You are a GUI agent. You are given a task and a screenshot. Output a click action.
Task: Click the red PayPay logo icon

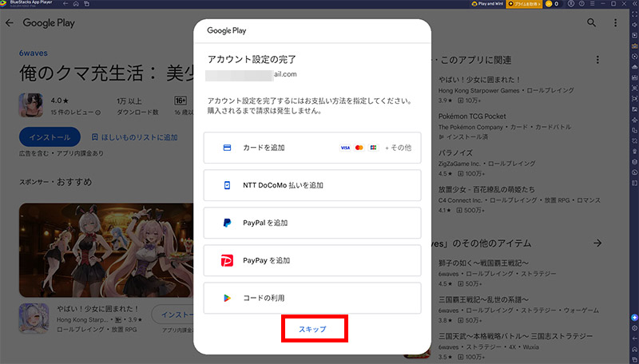tap(227, 260)
